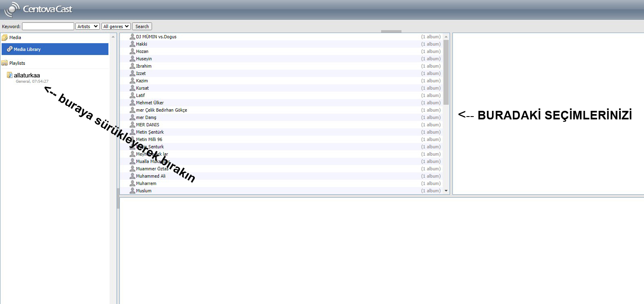Open the allaturkaa playlist

pos(27,75)
